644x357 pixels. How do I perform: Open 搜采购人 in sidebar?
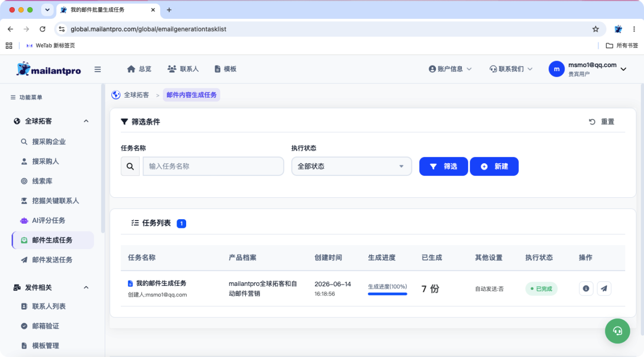tap(46, 161)
